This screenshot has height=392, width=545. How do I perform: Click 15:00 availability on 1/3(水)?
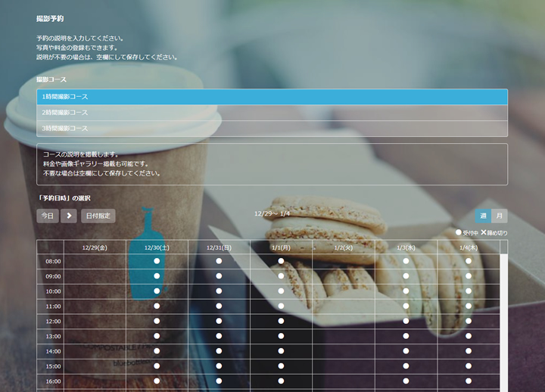coord(406,366)
